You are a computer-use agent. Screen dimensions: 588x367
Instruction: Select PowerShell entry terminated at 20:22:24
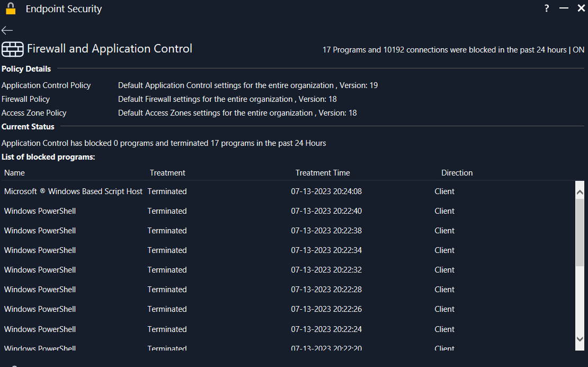coord(40,329)
